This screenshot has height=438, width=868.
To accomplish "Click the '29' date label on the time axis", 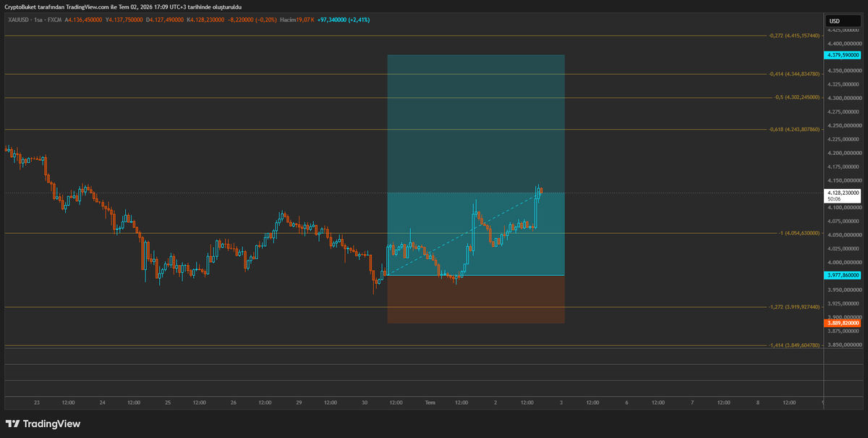I will coord(299,402).
